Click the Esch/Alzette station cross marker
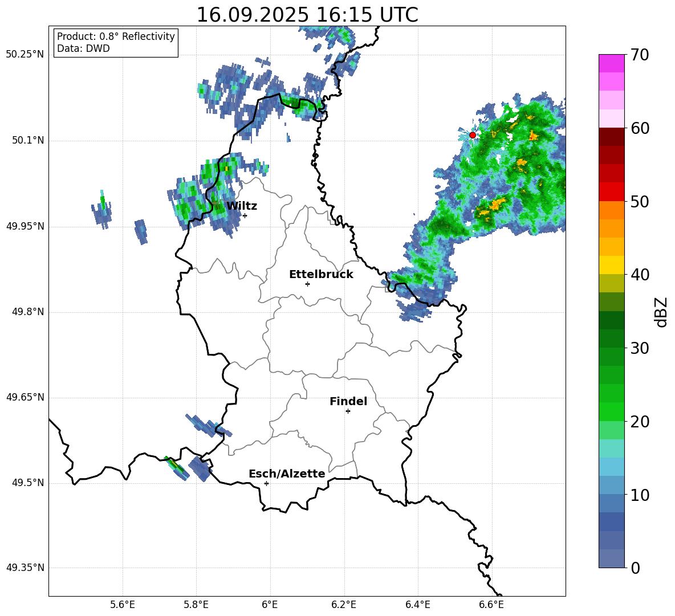 tap(266, 483)
